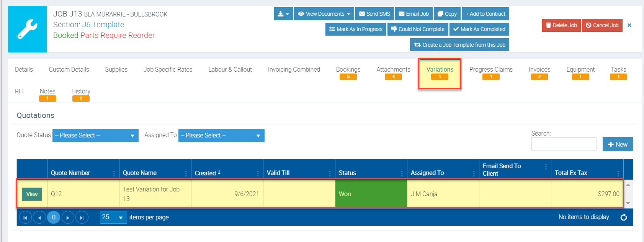This screenshot has height=242, width=644.
Task: Open View Documents dropdown
Action: [324, 14]
